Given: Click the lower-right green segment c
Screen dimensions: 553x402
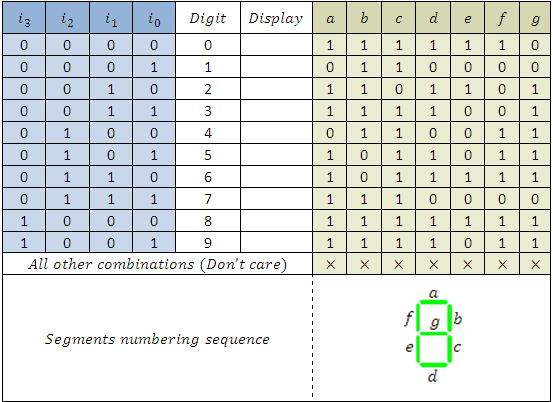Looking at the screenshot, I should (x=450, y=349).
